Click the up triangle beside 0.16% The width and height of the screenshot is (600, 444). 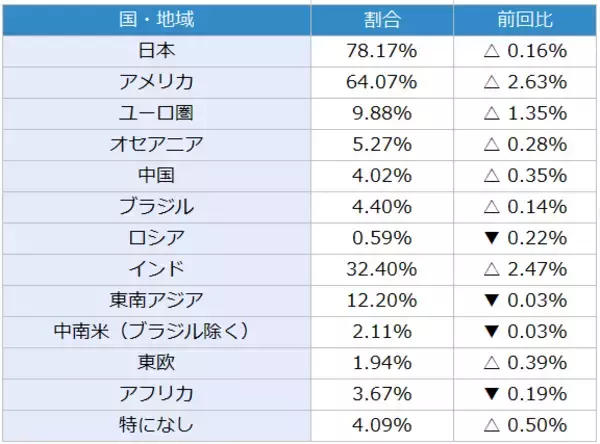491,50
